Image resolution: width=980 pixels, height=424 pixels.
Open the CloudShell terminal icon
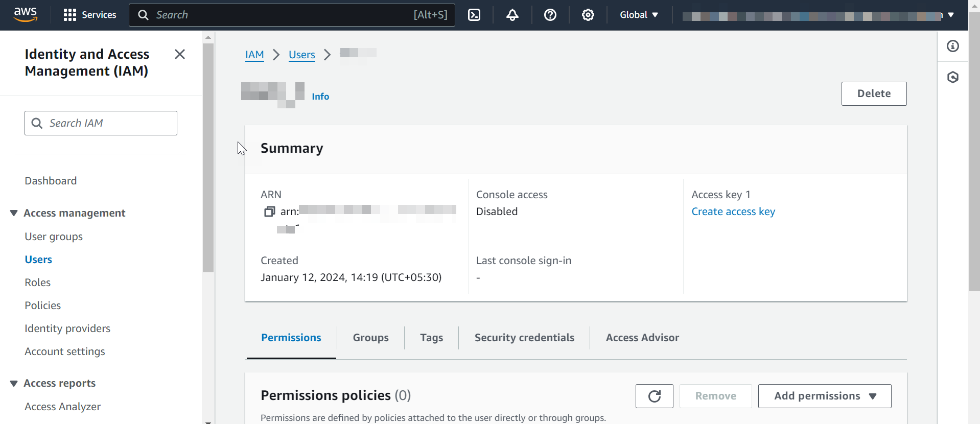pos(474,15)
